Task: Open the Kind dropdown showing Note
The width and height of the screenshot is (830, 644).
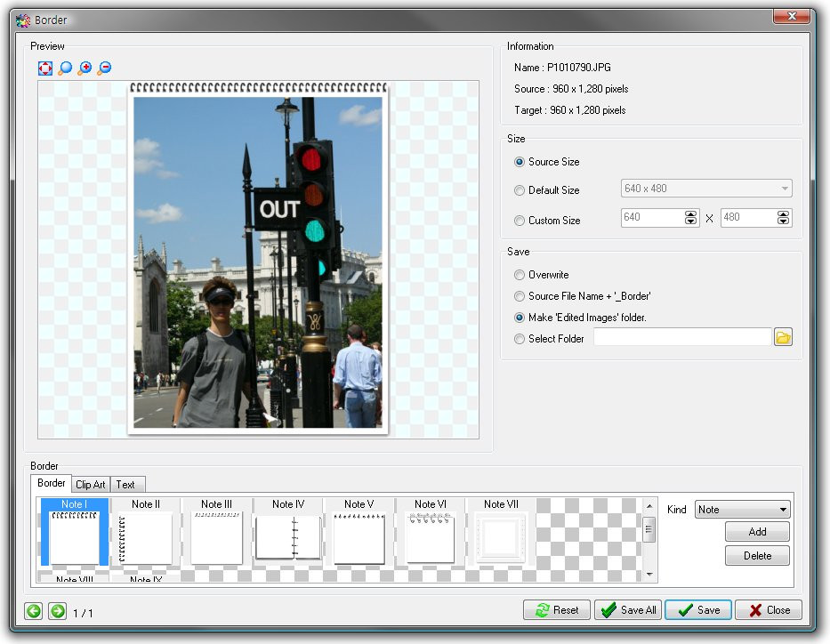Action: pyautogui.click(x=742, y=510)
